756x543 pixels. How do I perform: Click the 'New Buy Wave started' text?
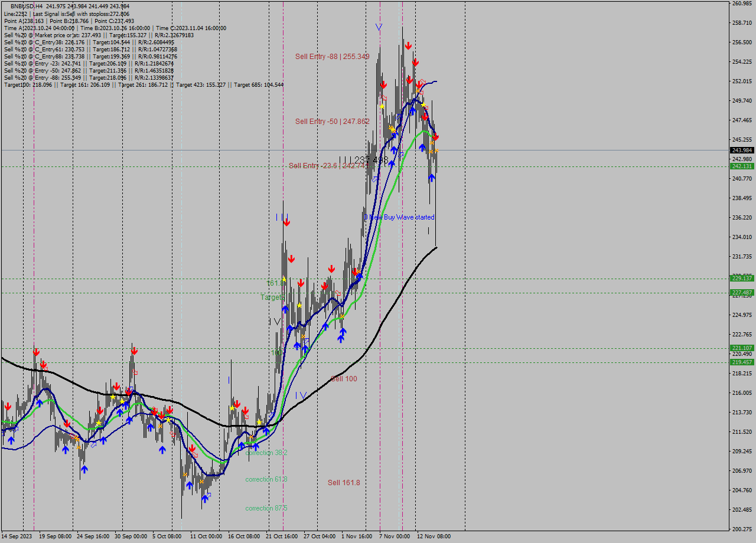(x=400, y=217)
